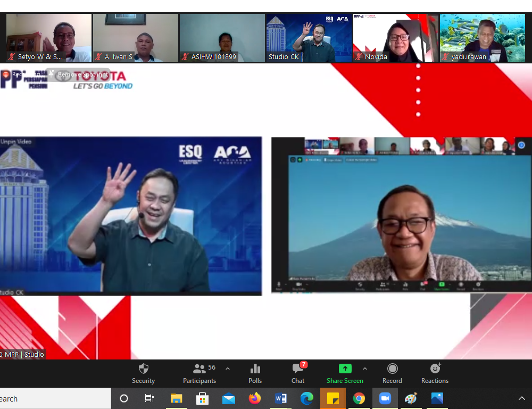532x409 pixels.
Task: Toggle meeting recording with Record button
Action: click(392, 373)
